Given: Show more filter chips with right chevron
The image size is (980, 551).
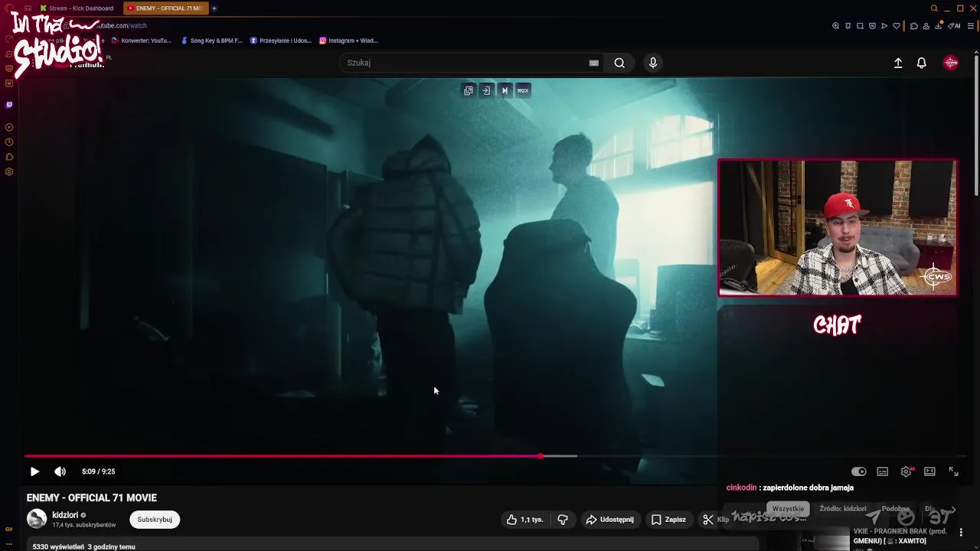Looking at the screenshot, I should pos(953,509).
